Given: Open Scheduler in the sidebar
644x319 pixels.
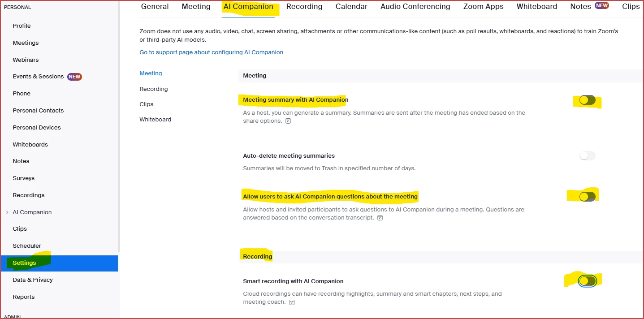Looking at the screenshot, I should 27,246.
